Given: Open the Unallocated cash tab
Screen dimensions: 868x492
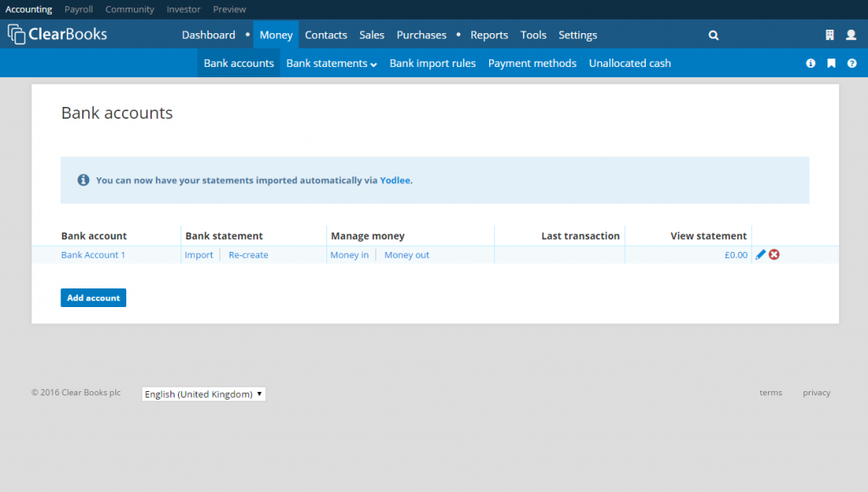Looking at the screenshot, I should [630, 63].
